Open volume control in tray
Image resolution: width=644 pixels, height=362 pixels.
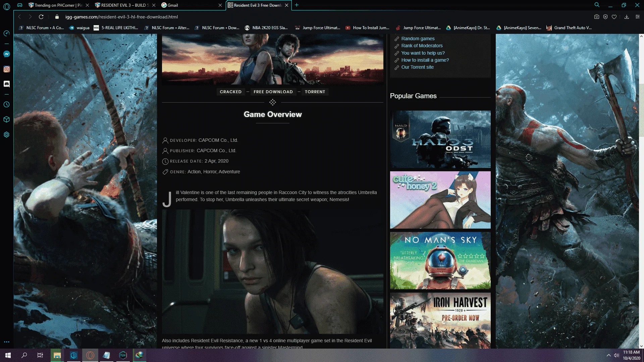pyautogui.click(x=616, y=355)
